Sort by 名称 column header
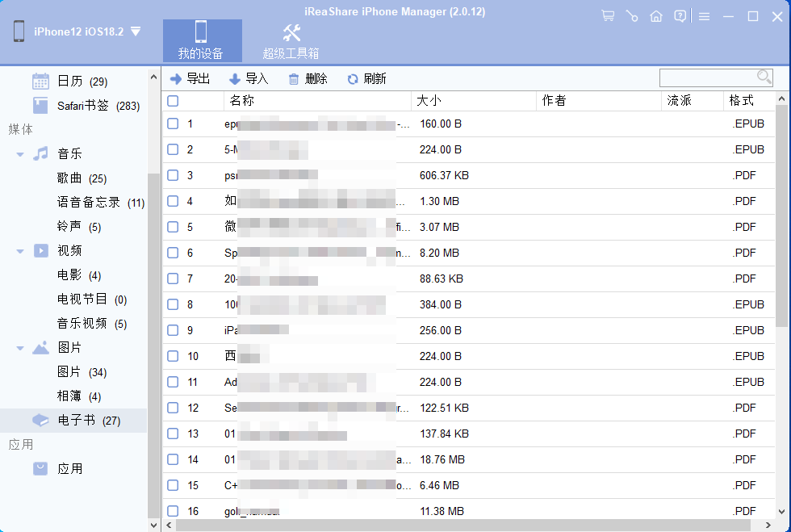This screenshot has height=532, width=791. coord(317,101)
